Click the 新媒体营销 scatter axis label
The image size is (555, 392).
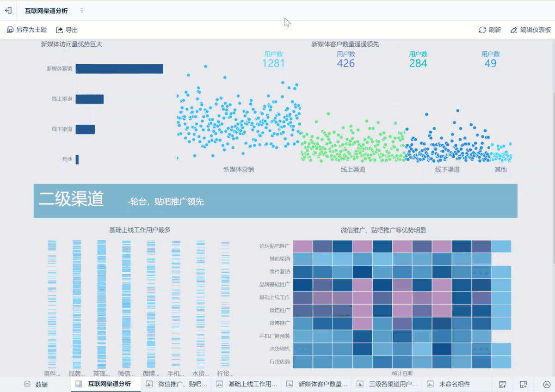click(239, 169)
